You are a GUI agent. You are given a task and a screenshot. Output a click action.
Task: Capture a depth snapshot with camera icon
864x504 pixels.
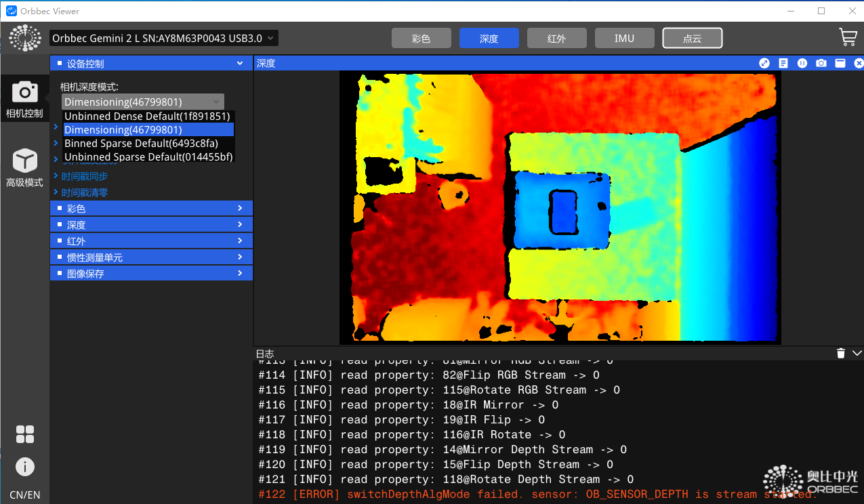[821, 63]
